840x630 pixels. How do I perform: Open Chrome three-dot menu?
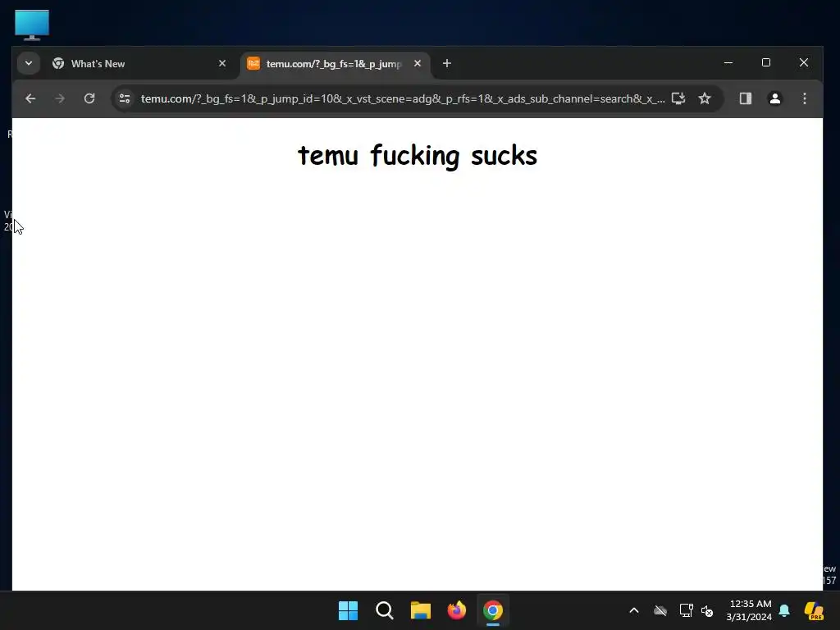click(804, 98)
